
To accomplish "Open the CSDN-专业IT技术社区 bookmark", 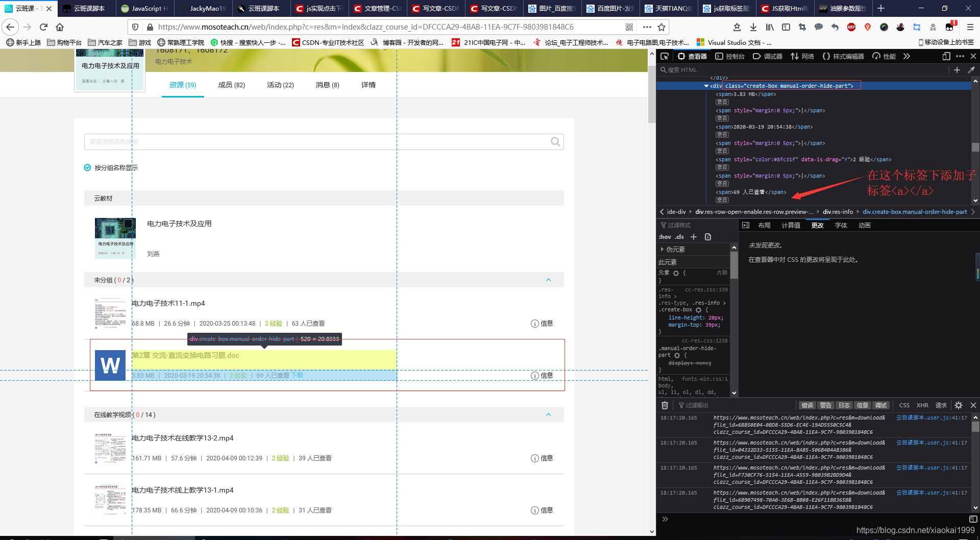I will [x=328, y=42].
